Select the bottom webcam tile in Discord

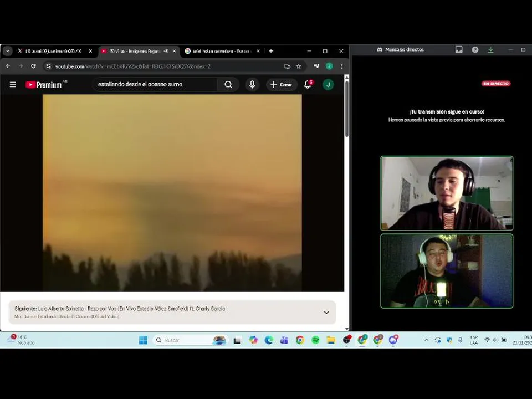click(447, 271)
